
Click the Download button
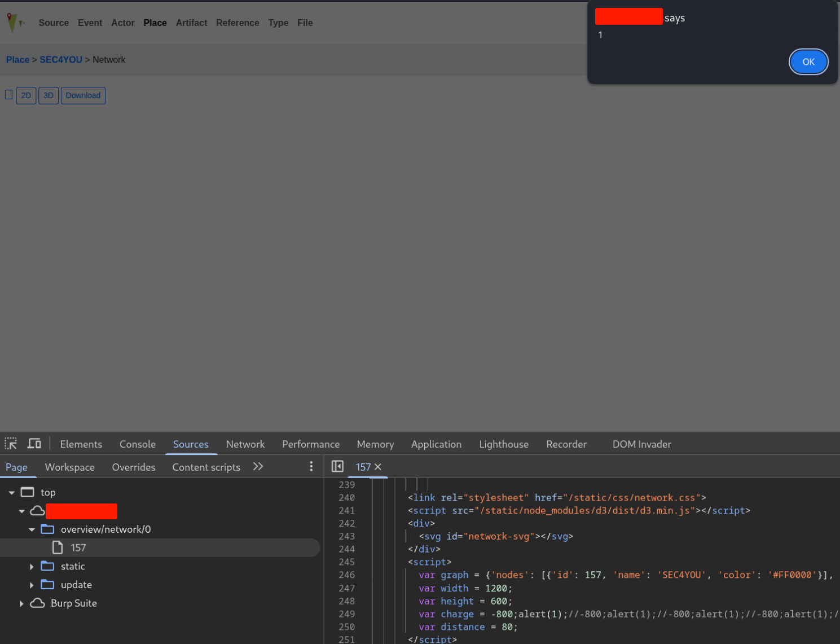click(x=83, y=95)
